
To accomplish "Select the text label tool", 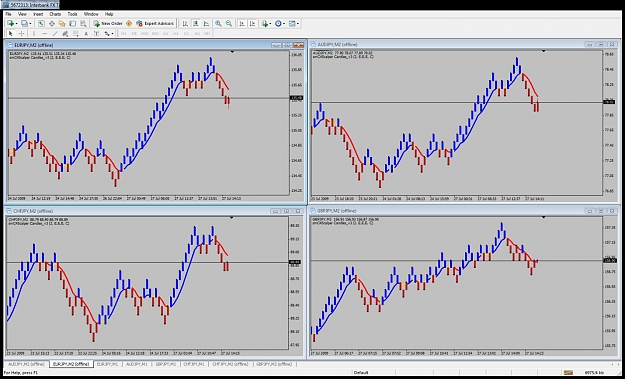I will (x=96, y=33).
